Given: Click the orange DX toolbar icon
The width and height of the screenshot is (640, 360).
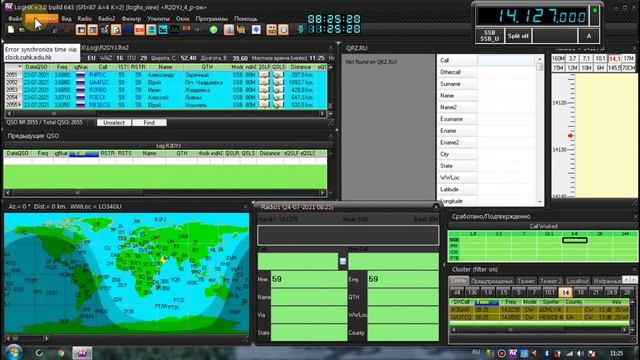Looking at the screenshot, I should tap(140, 30).
